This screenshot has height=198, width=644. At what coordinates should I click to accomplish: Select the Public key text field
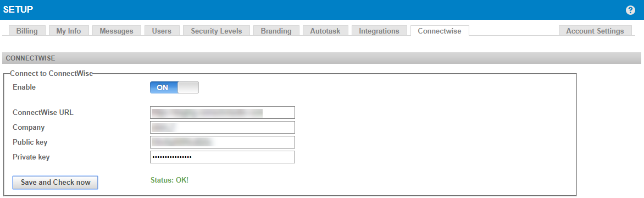(x=223, y=142)
